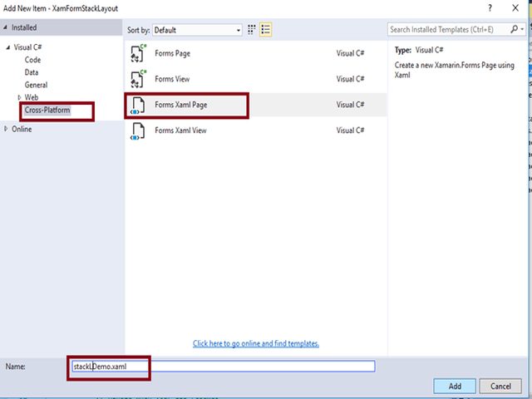Viewport: 532px width, 399px height.
Task: Click Visual C# label in Forms Xaml View row
Action: tap(350, 131)
